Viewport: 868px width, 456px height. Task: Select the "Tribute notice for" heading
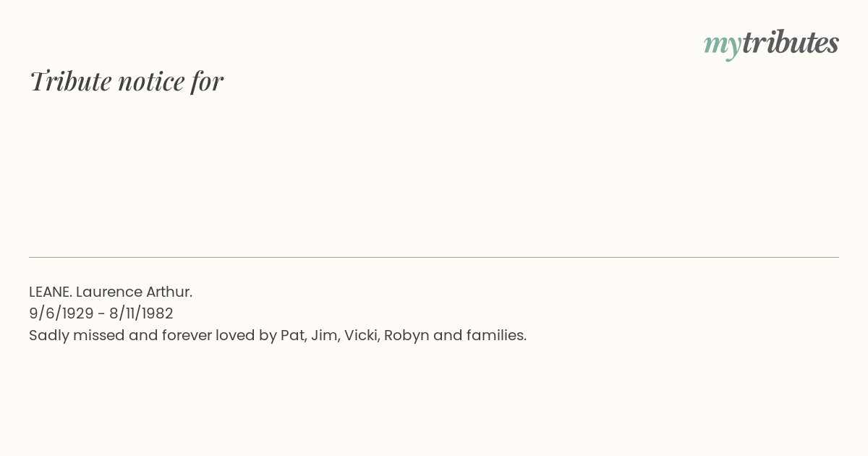(x=126, y=81)
